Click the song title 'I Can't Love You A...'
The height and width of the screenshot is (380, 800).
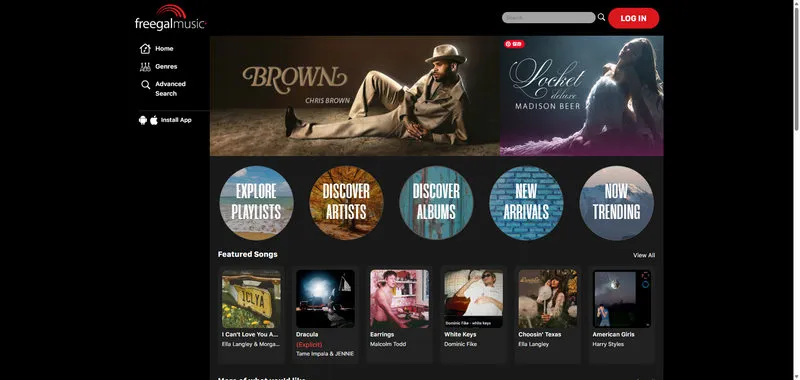250,335
